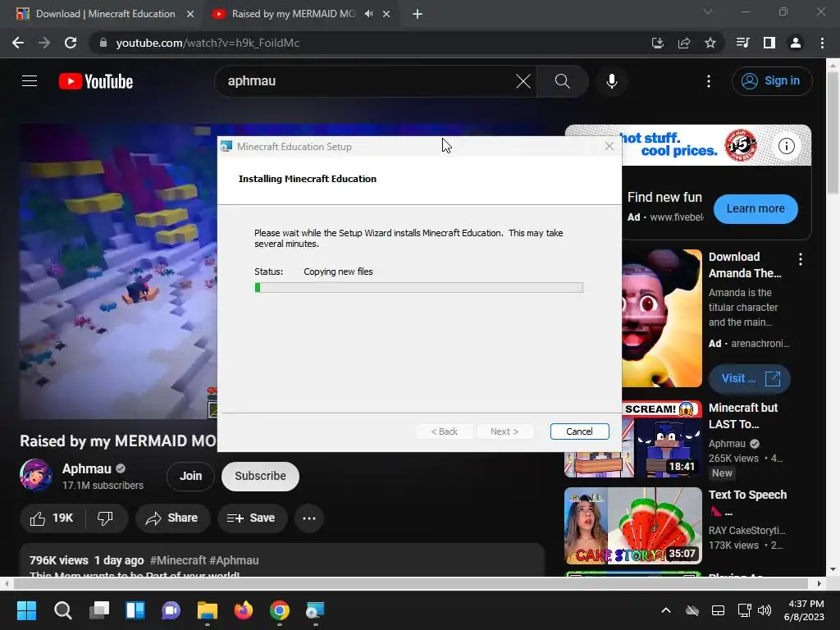840x630 pixels.
Task: Go back in Chrome history
Action: tap(18, 43)
